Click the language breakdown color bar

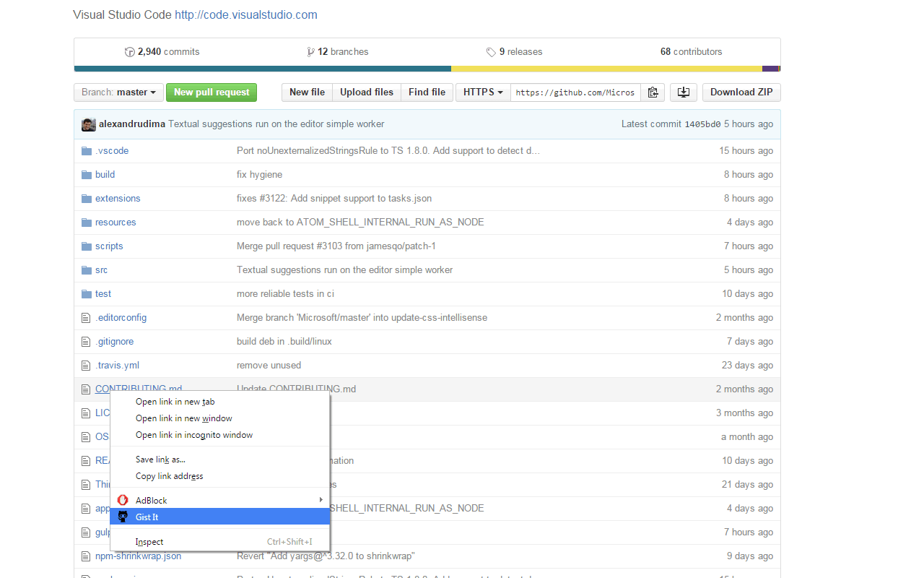[427, 69]
